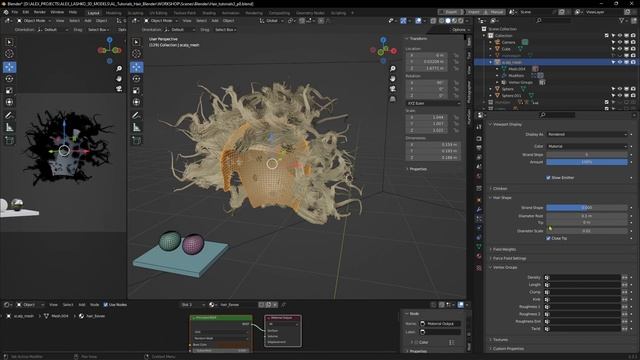Toggle exclude checkbox for Collection in outliner

click(x=607, y=36)
